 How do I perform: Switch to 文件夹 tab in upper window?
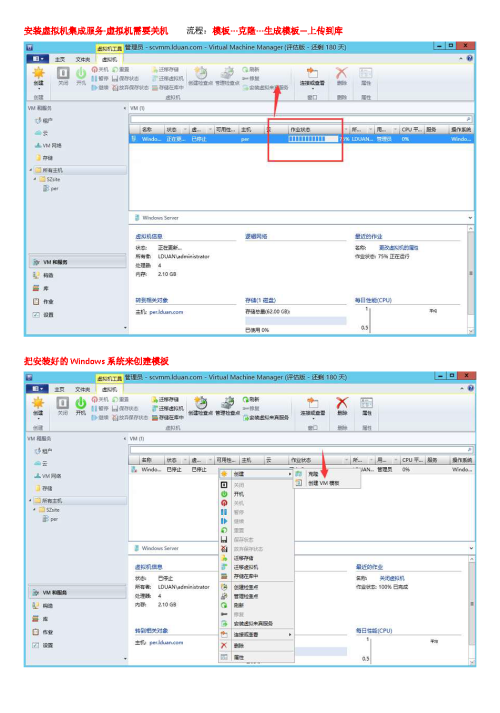click(82, 60)
